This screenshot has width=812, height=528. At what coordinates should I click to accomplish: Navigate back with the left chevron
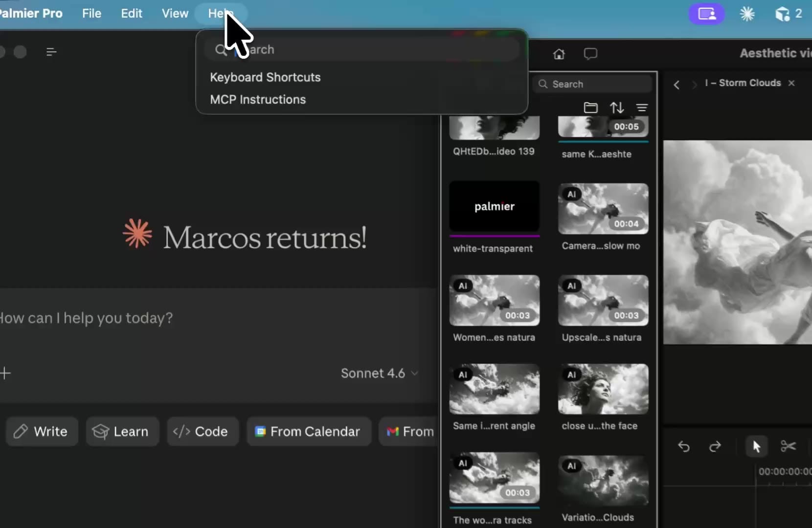677,85
